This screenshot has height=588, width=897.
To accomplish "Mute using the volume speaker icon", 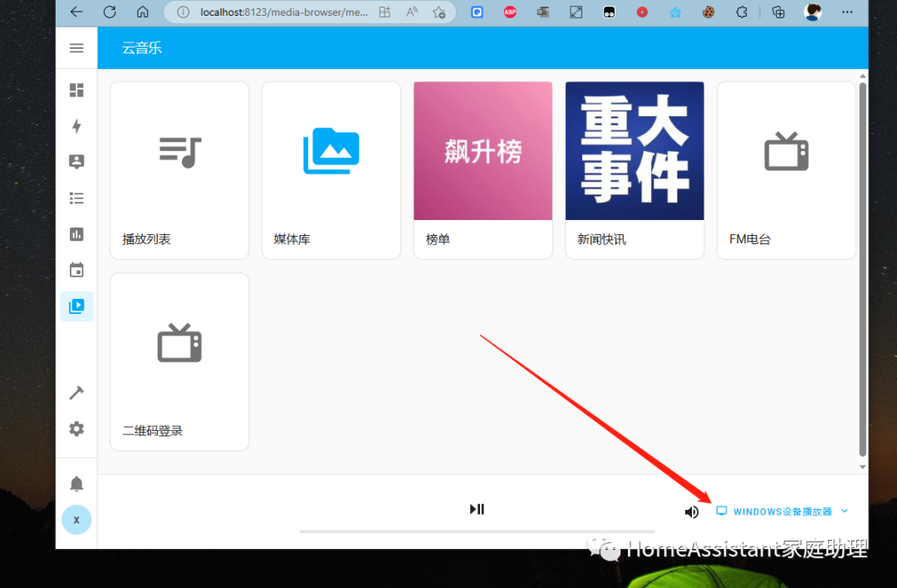I will click(x=692, y=512).
